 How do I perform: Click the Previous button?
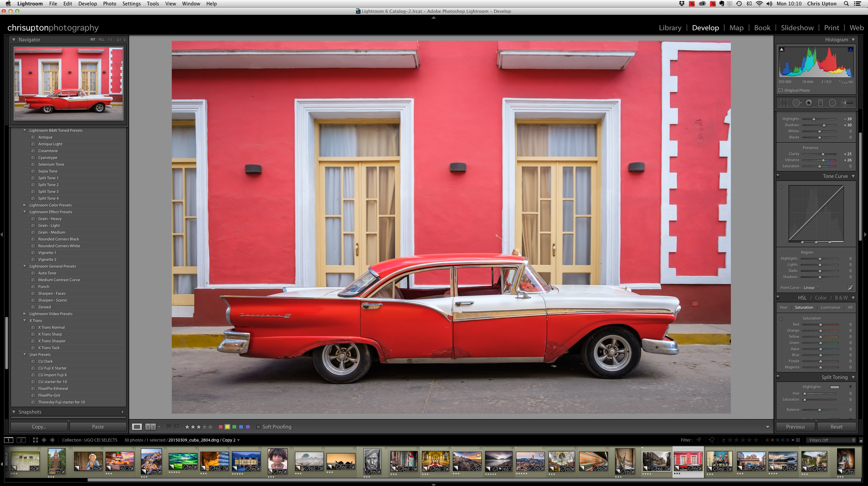[795, 427]
